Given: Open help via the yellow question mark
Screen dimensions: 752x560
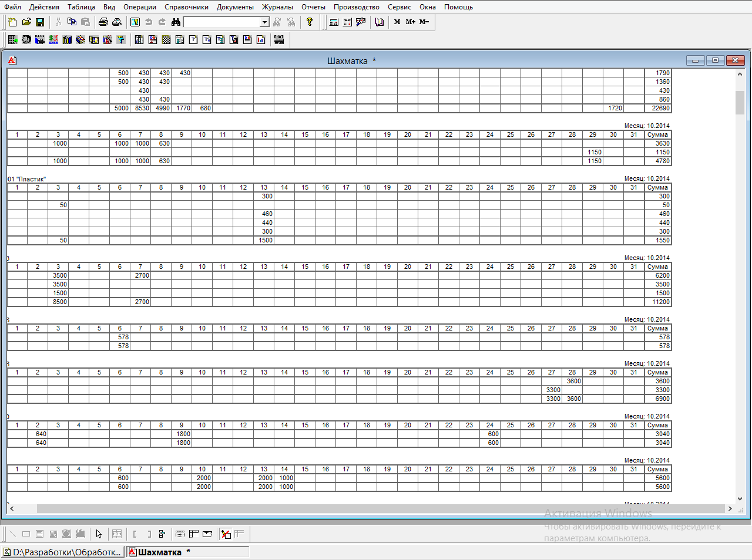Looking at the screenshot, I should 310,22.
